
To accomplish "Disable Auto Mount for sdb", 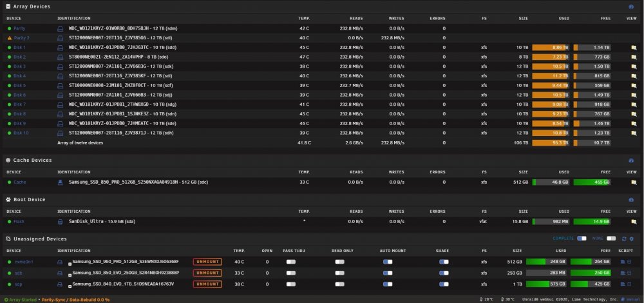I will (x=388, y=273).
